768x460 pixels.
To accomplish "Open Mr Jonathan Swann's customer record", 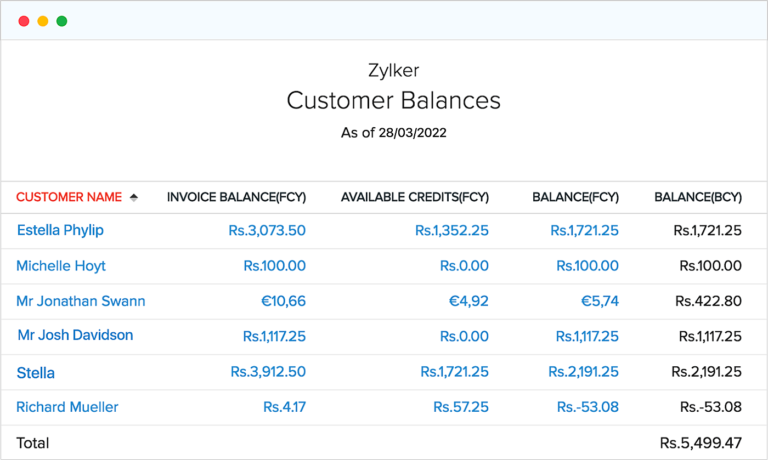I will (81, 301).
